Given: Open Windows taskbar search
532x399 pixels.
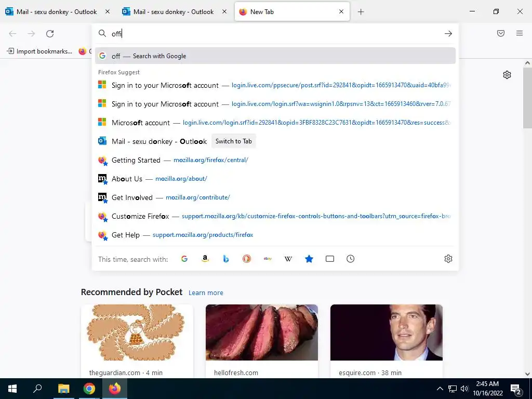Looking at the screenshot, I should [x=37, y=388].
